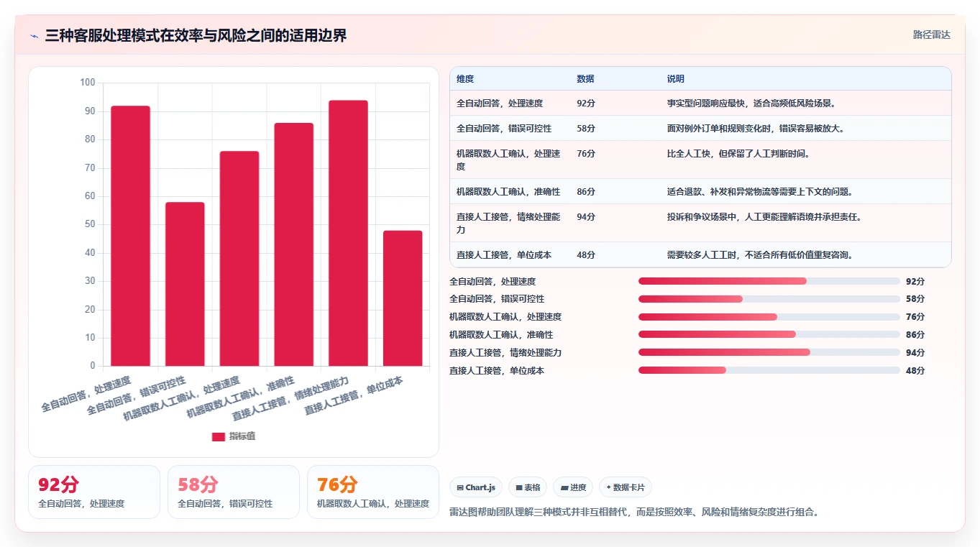Click the chart bar with value 76
Screen dimensions: 980x547
pyautogui.click(x=239, y=259)
